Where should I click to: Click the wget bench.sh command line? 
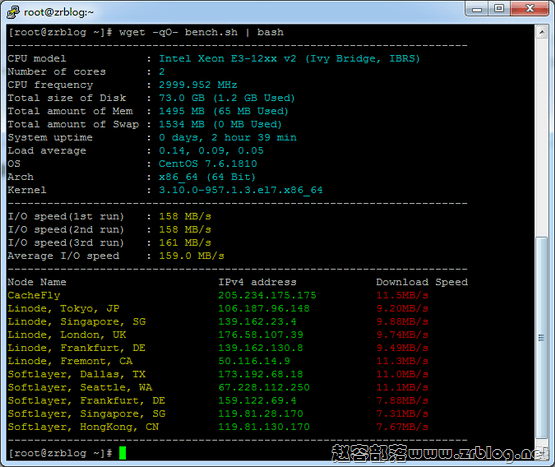146,33
